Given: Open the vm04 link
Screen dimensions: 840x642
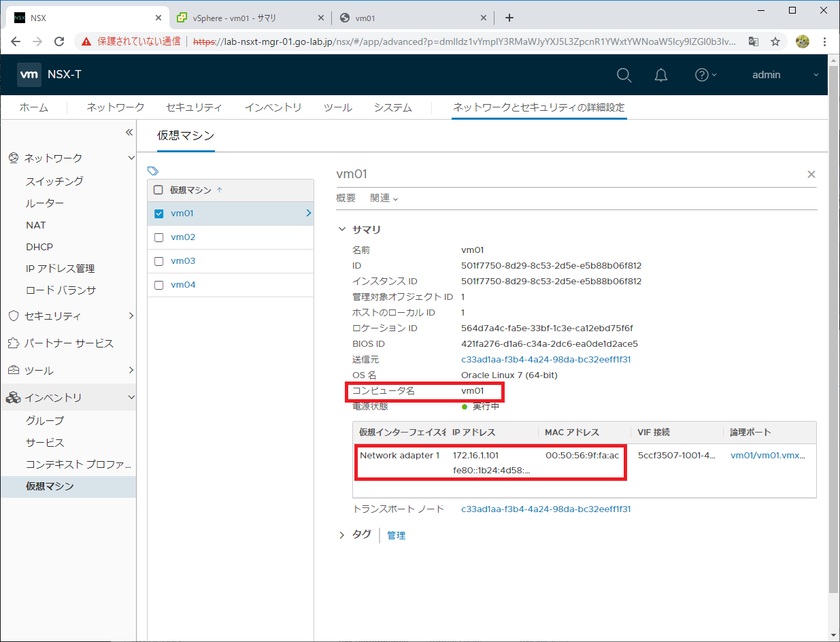Looking at the screenshot, I should coord(183,285).
